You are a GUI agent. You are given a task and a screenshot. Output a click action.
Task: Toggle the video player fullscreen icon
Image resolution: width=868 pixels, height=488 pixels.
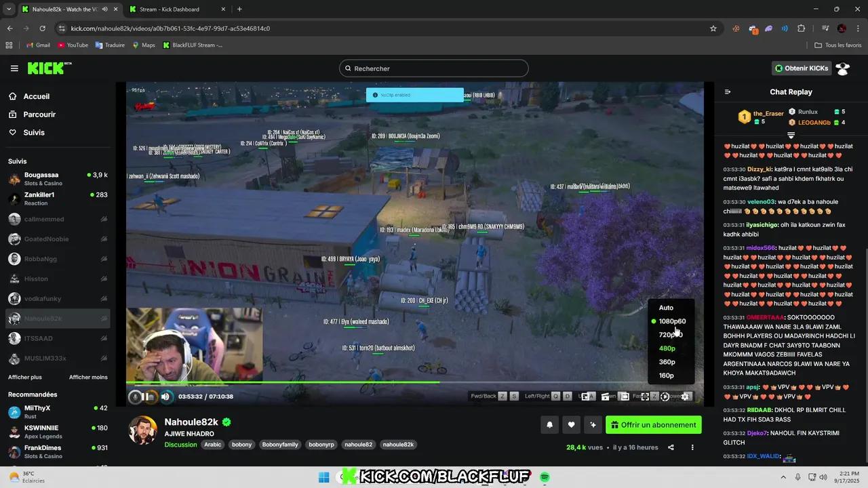(x=645, y=396)
